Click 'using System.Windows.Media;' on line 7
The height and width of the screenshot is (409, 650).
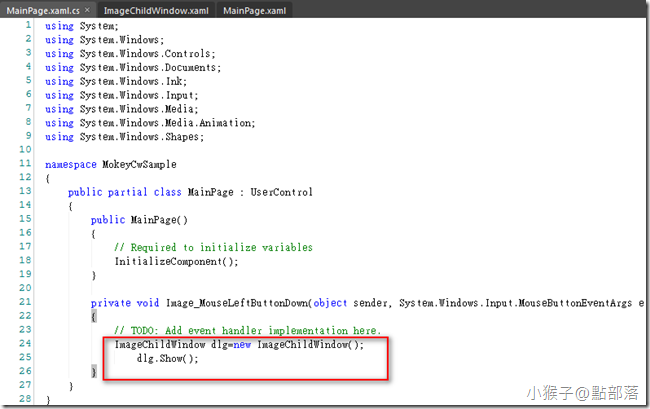121,109
